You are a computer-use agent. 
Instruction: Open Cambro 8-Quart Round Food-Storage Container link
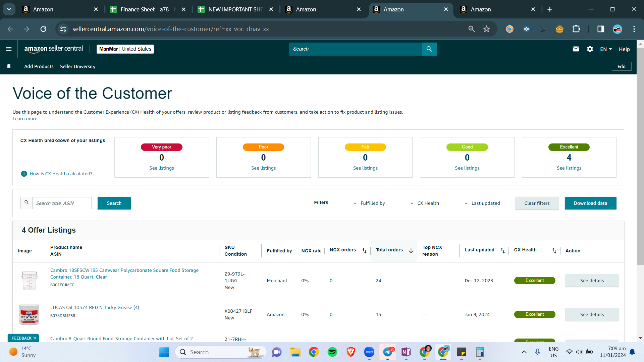(x=121, y=339)
